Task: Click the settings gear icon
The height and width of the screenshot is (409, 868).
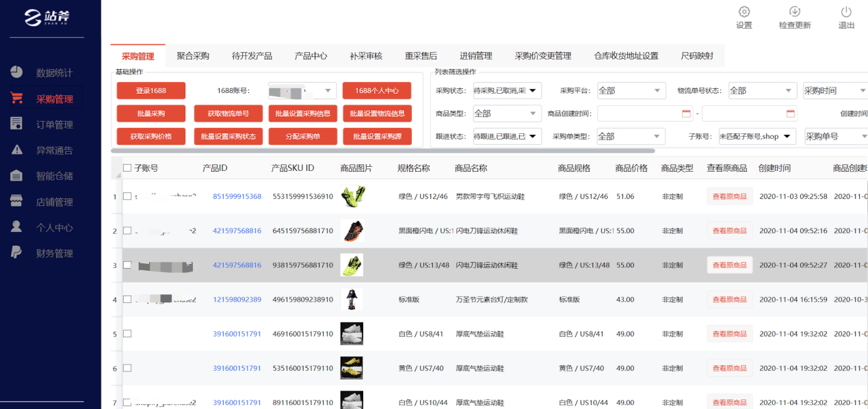Action: pos(744,12)
